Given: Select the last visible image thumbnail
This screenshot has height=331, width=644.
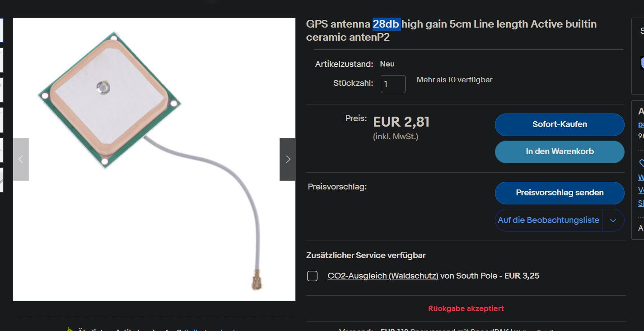Looking at the screenshot, I should 1,180.
